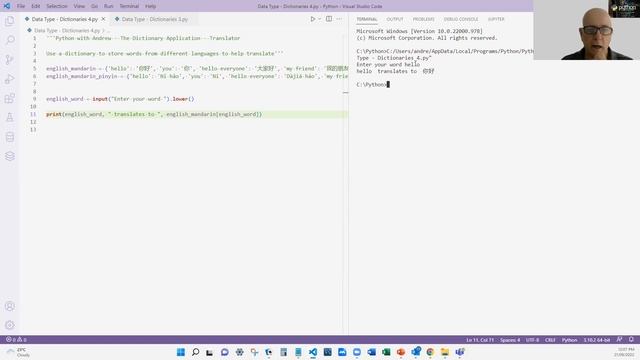
Task: Open the View menu
Action: (x=79, y=6)
